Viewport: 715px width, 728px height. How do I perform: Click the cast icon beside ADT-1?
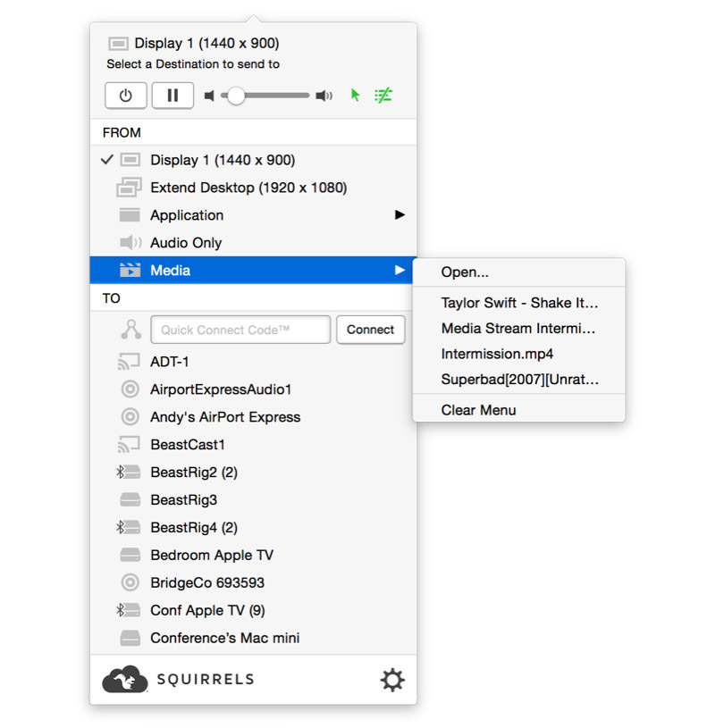tap(130, 362)
